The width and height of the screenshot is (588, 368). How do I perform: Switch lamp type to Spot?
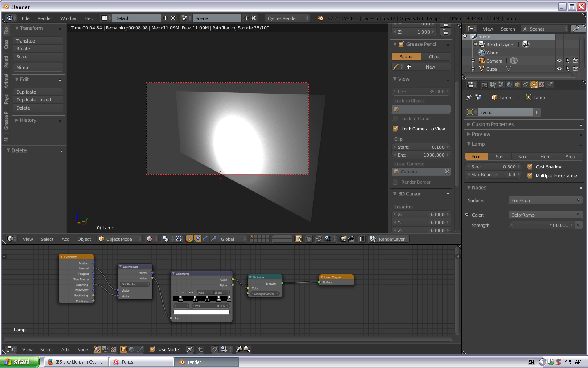(x=523, y=157)
